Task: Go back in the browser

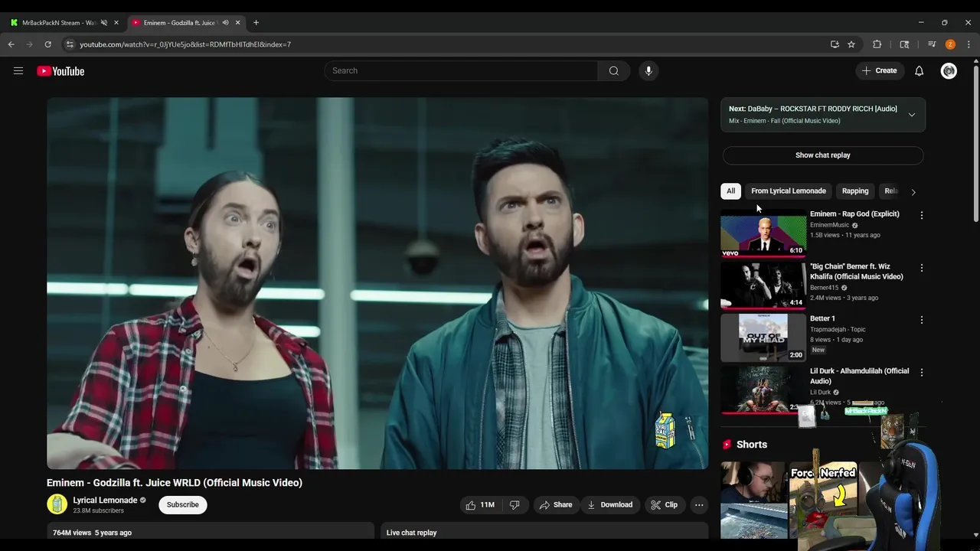Action: pyautogui.click(x=11, y=44)
